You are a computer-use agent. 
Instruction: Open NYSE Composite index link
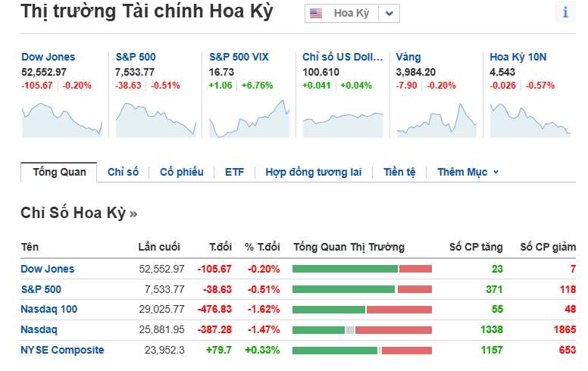click(x=62, y=350)
